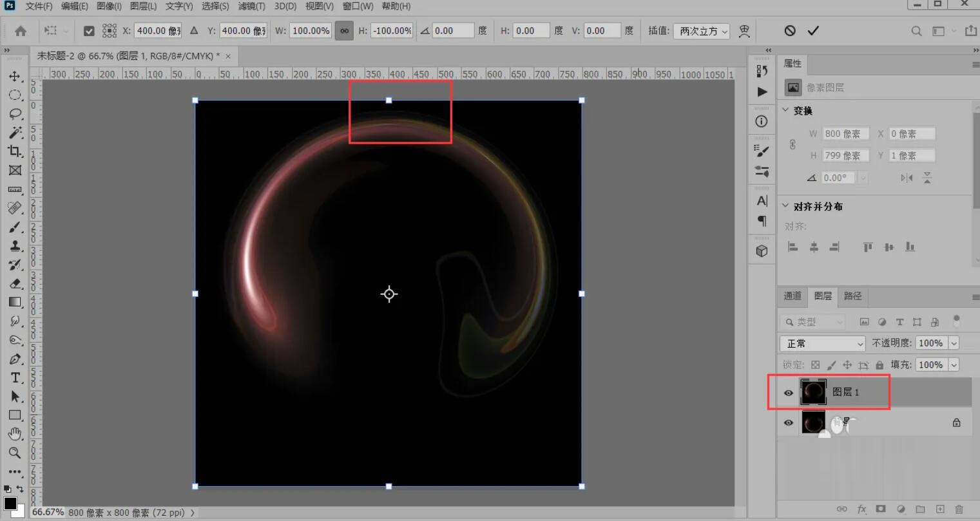Viewport: 980px width, 521px height.
Task: Select the Gradient tool
Action: click(16, 302)
